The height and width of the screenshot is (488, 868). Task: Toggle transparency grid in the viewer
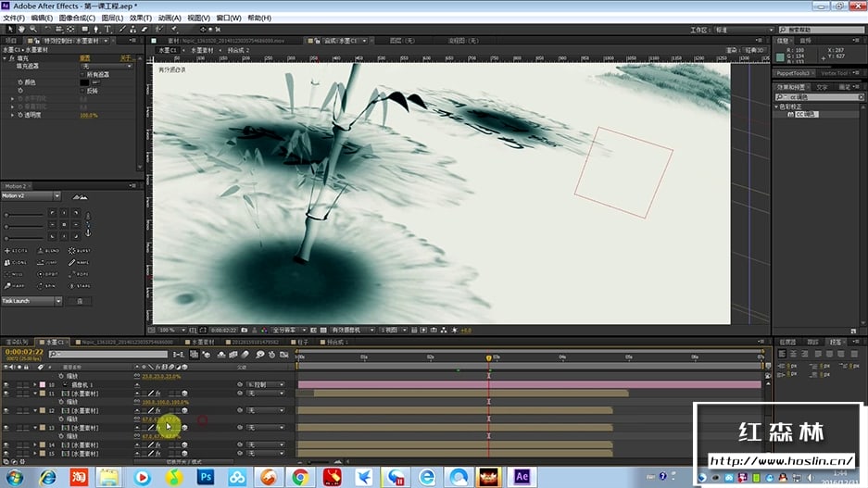click(x=323, y=331)
